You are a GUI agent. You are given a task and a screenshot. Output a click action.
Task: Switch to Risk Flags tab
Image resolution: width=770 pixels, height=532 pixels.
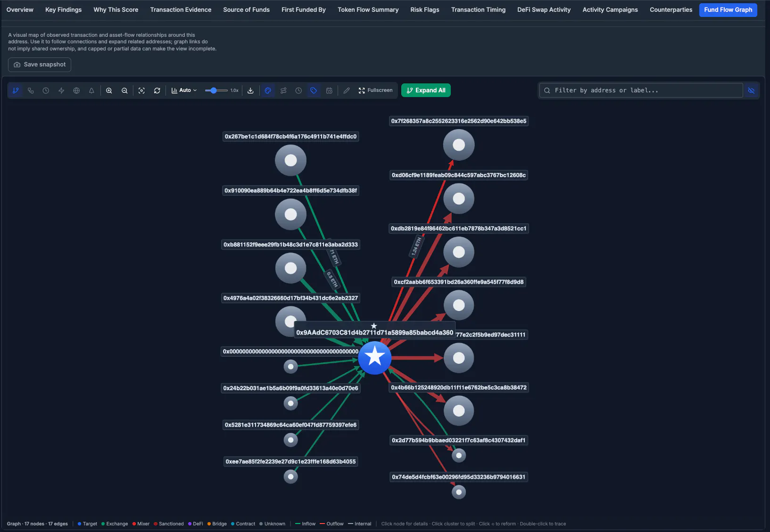[425, 10]
